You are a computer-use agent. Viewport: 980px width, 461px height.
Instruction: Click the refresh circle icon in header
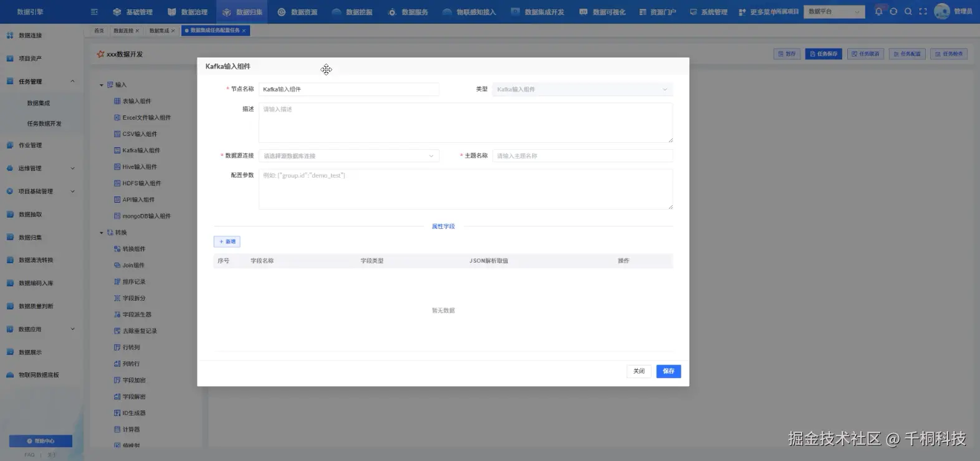point(893,11)
